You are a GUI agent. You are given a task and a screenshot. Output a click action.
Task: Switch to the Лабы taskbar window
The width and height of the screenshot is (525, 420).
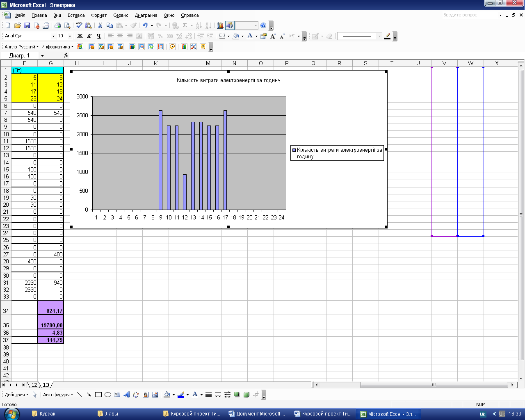point(111,414)
